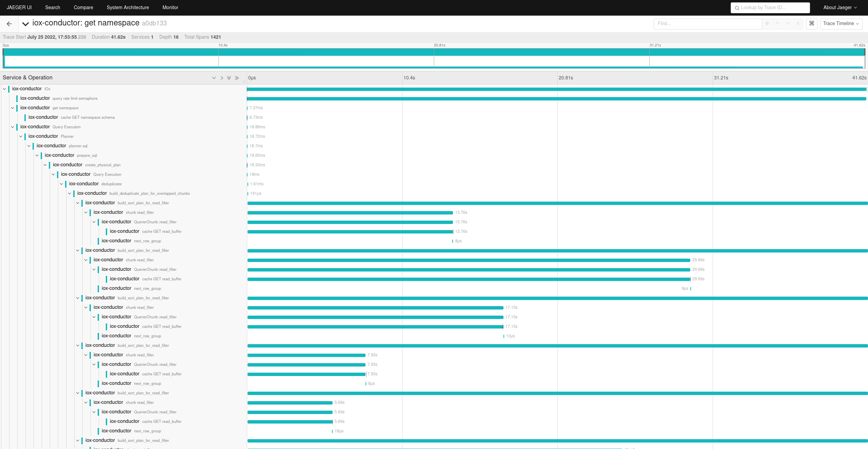Open the System Architecture tab
This screenshot has width=868, height=449.
coord(128,7)
